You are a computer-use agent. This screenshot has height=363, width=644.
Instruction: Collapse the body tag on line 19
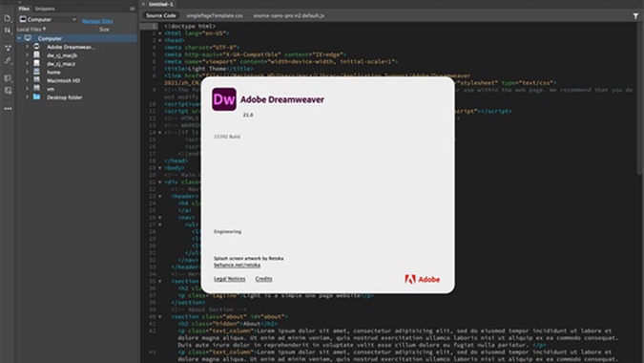pyautogui.click(x=159, y=168)
